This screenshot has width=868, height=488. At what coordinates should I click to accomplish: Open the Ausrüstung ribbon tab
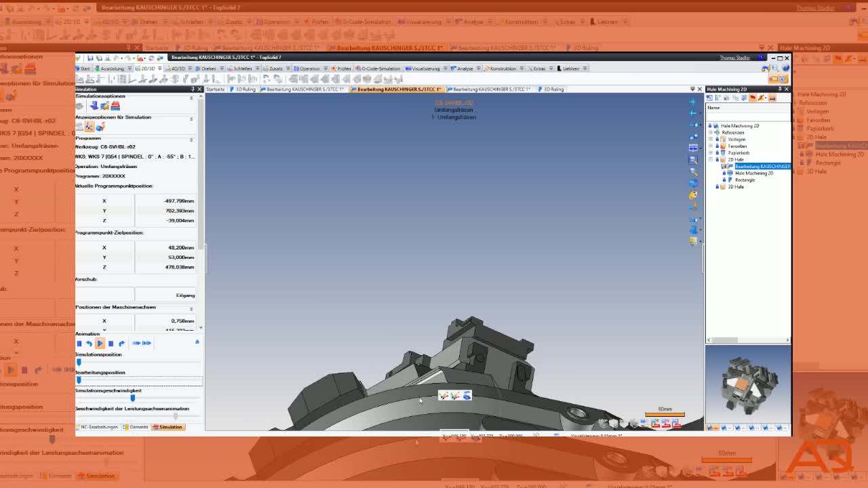(110, 68)
